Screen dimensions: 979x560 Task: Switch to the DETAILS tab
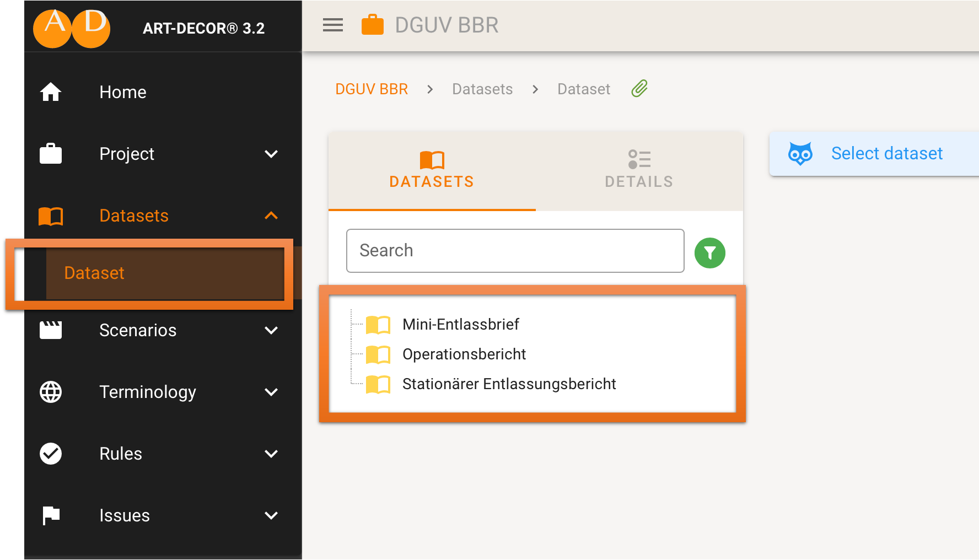[x=639, y=171]
